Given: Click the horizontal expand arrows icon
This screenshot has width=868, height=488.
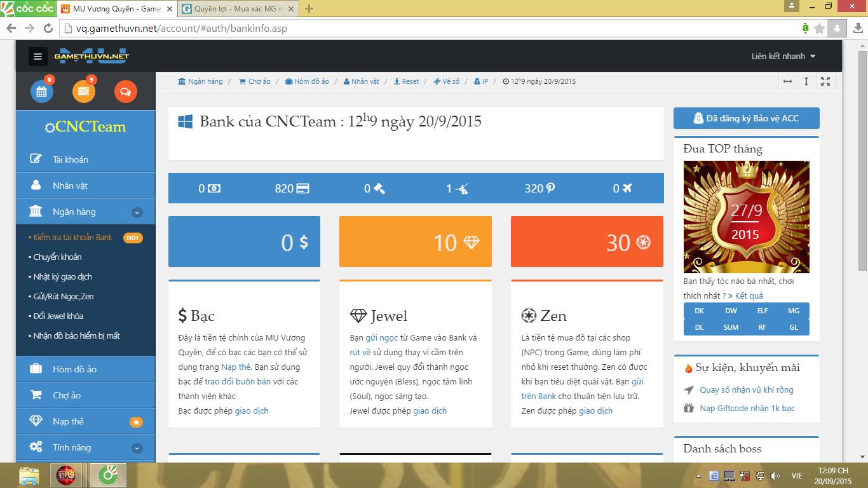Looking at the screenshot, I should (x=787, y=81).
